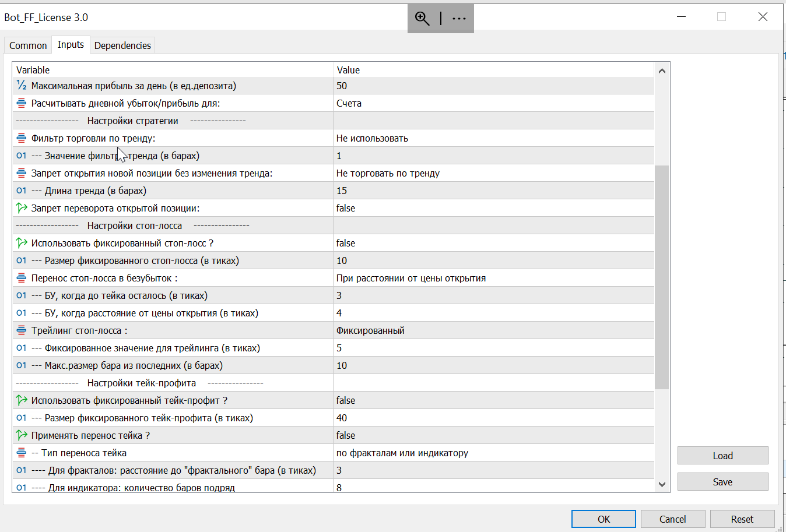786x532 pixels.
Task: Switch to the Common tab
Action: click(x=28, y=45)
